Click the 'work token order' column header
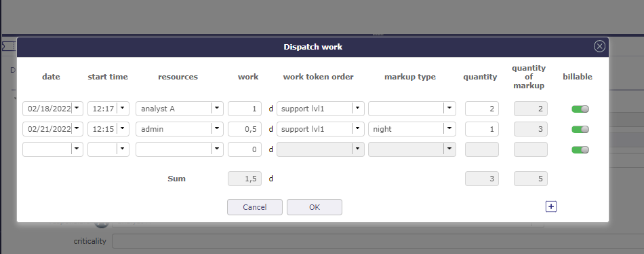This screenshot has width=644, height=254. point(319,77)
